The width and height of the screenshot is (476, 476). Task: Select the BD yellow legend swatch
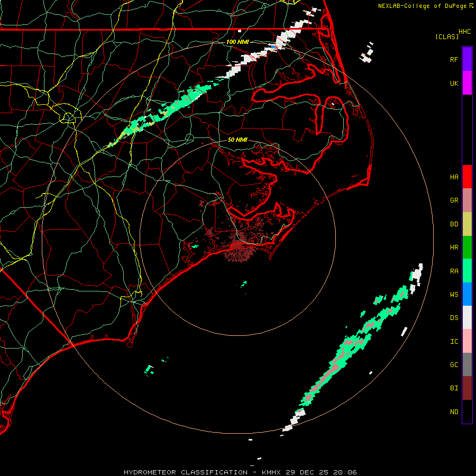pyautogui.click(x=467, y=224)
